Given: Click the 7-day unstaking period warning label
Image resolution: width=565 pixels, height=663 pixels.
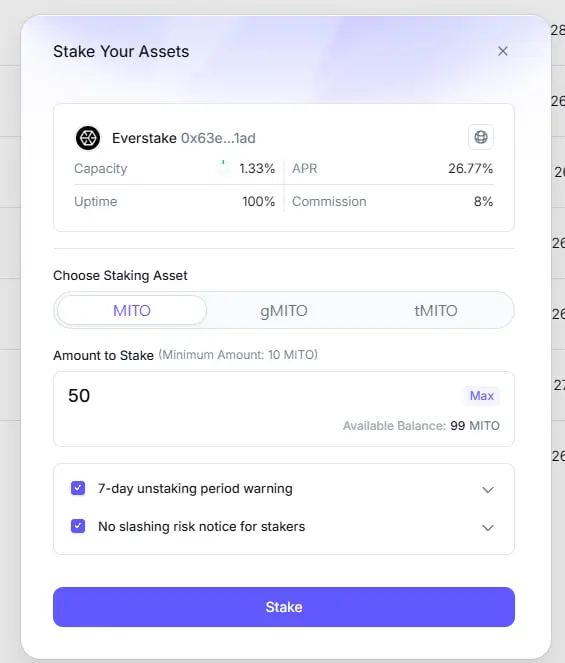Looking at the screenshot, I should (x=195, y=488).
